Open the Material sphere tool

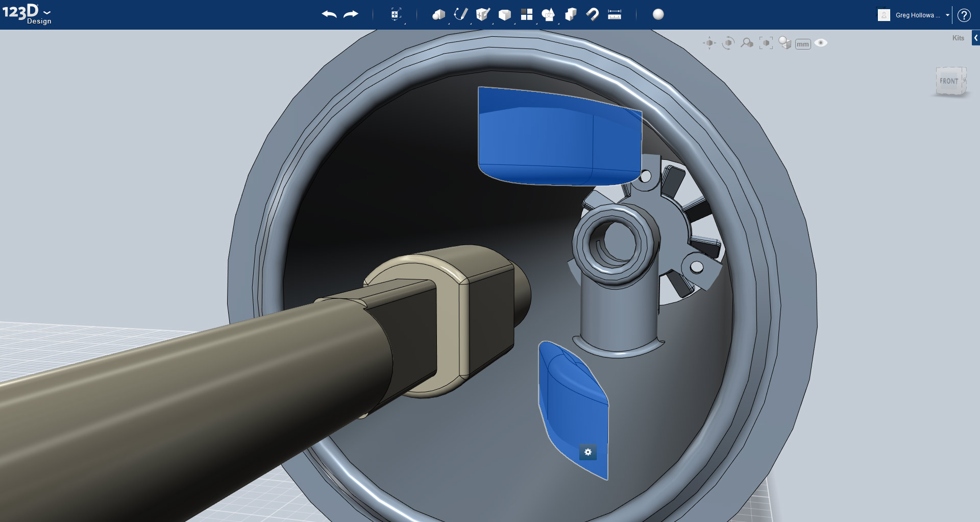658,14
